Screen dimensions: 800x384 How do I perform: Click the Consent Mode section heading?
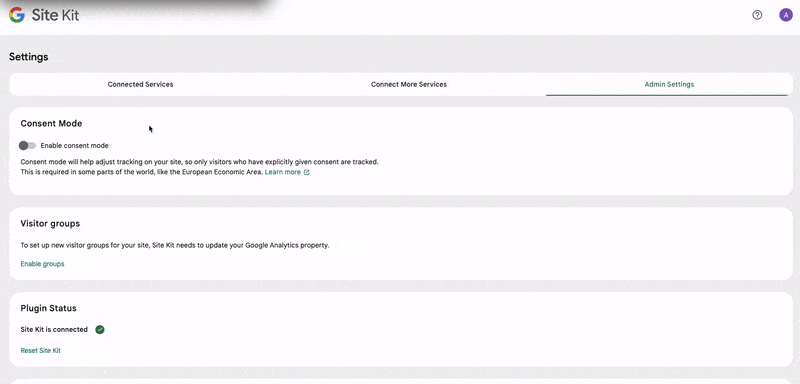pos(51,123)
